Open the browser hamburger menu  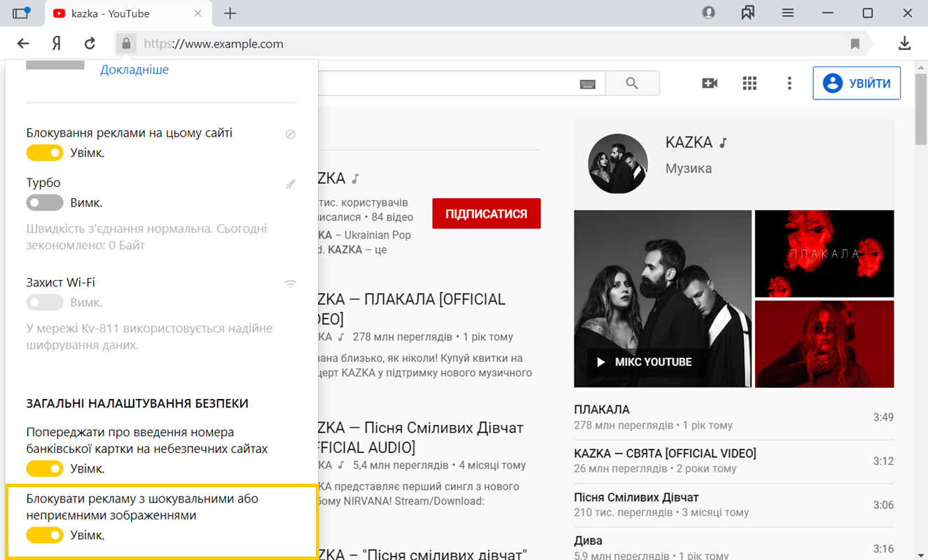(788, 13)
